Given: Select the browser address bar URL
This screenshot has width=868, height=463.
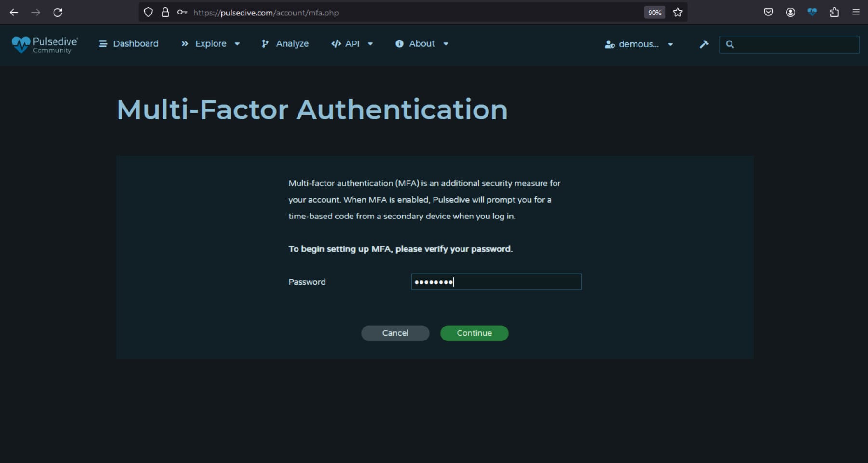Looking at the screenshot, I should click(x=266, y=13).
